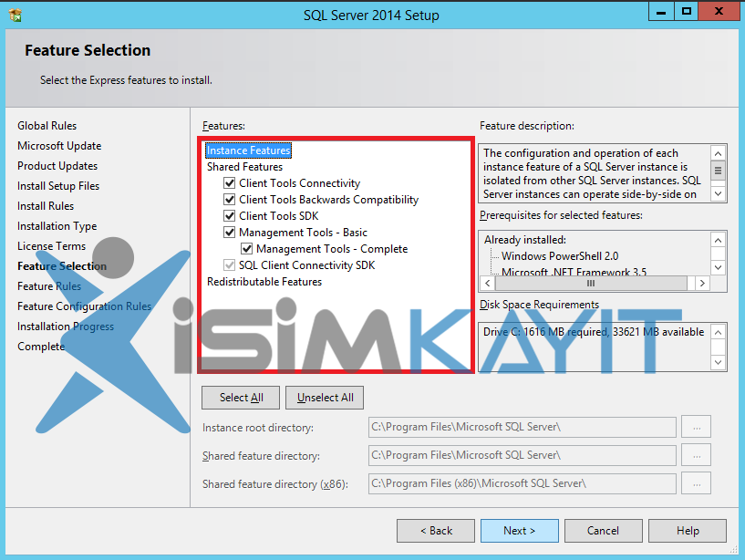
Task: Browse for shared feature directory (x86)
Action: (696, 483)
